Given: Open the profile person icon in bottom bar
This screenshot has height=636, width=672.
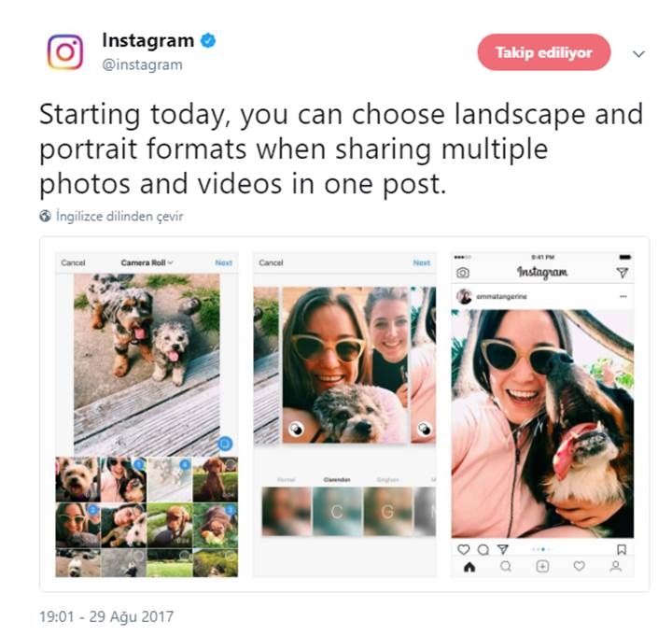Looking at the screenshot, I should (x=616, y=567).
